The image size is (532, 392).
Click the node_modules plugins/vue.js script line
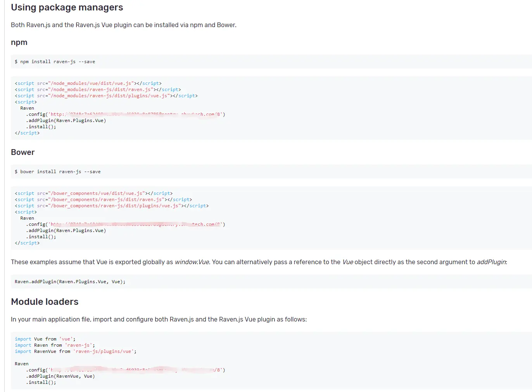tap(106, 96)
